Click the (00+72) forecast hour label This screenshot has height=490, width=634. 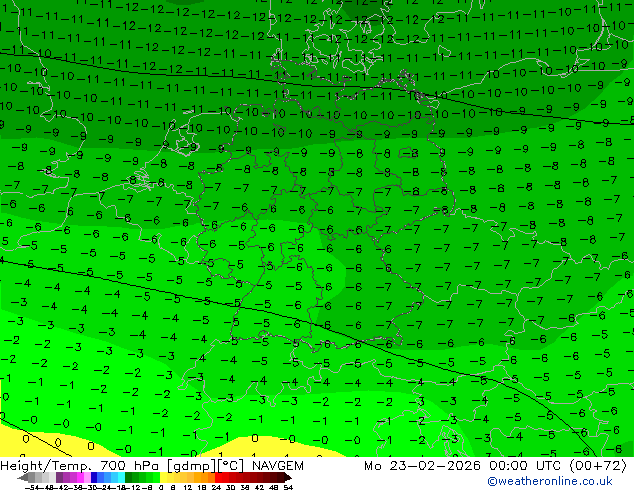click(x=598, y=466)
